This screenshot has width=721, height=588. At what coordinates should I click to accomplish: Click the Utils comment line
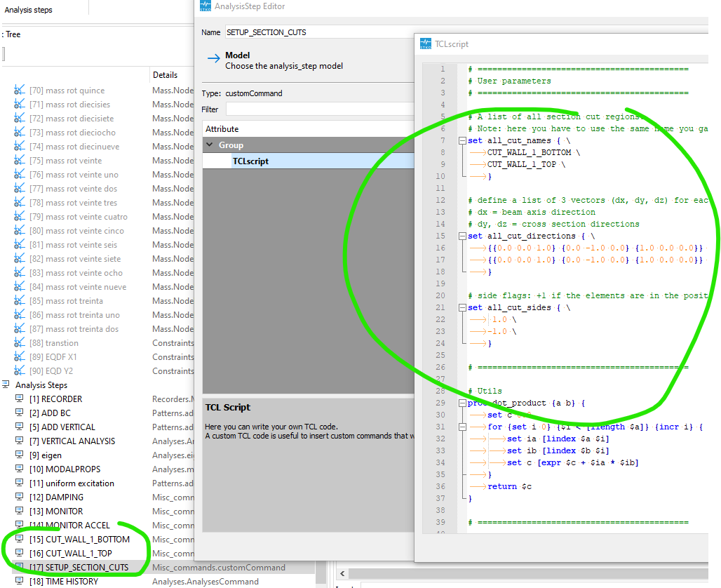click(485, 391)
